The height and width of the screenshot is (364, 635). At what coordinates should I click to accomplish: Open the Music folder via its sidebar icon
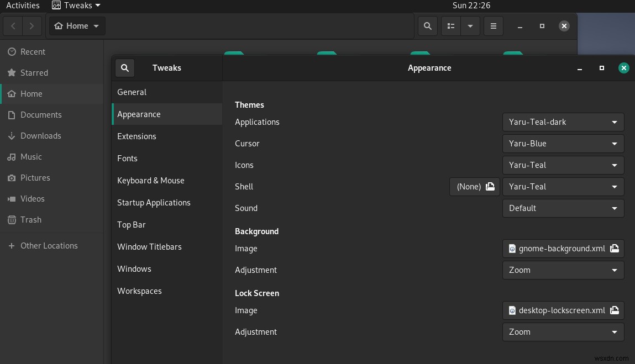pyautogui.click(x=11, y=156)
